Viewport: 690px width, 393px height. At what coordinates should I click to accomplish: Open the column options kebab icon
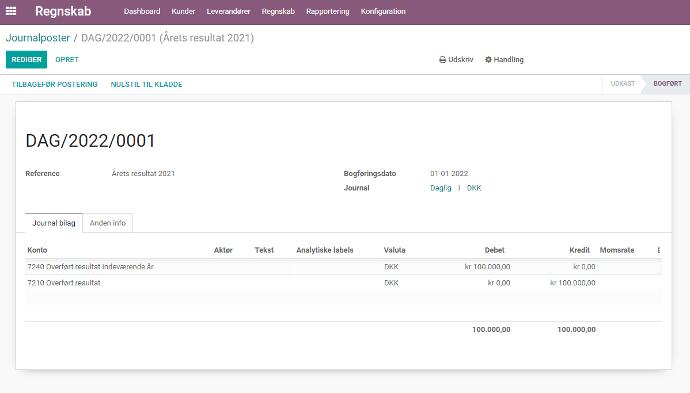point(658,250)
